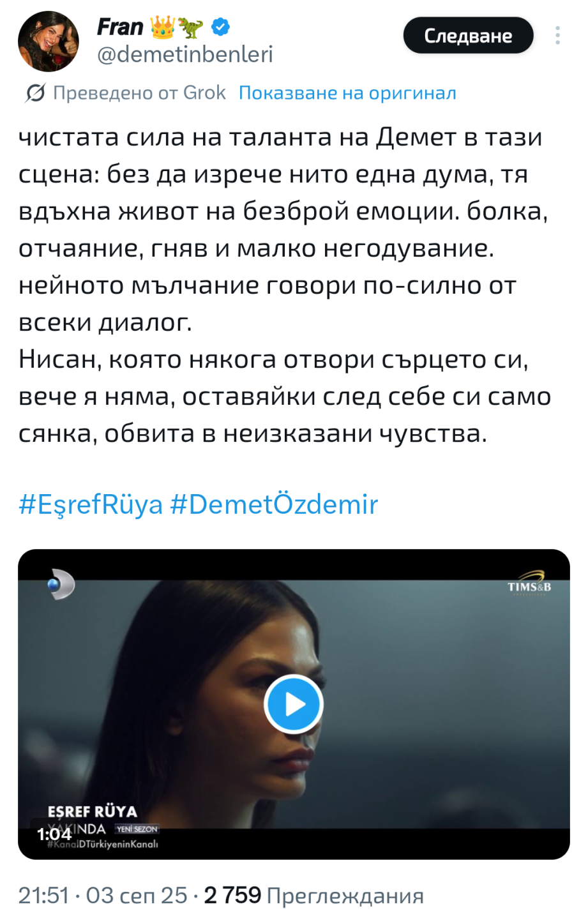Viewport: 588px width, 911px height.
Task: Open the 21:51 · 03 сеп 25 timestamp
Action: click(x=103, y=895)
